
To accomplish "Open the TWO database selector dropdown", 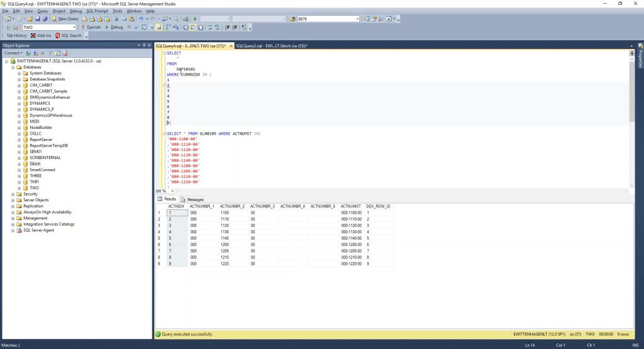I will 74,27.
